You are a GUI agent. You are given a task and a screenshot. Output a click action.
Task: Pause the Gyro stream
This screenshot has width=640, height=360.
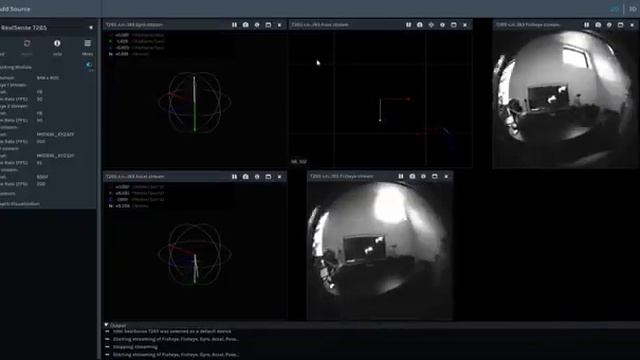pos(234,25)
